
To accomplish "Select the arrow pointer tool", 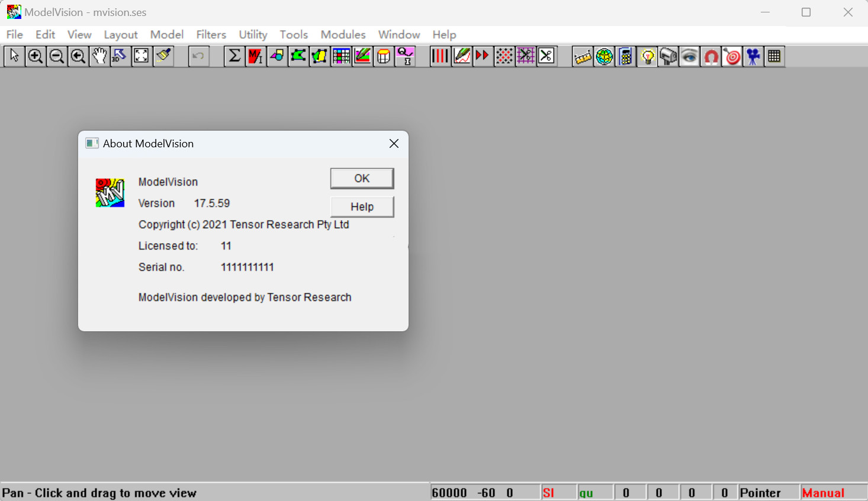I will pyautogui.click(x=14, y=56).
